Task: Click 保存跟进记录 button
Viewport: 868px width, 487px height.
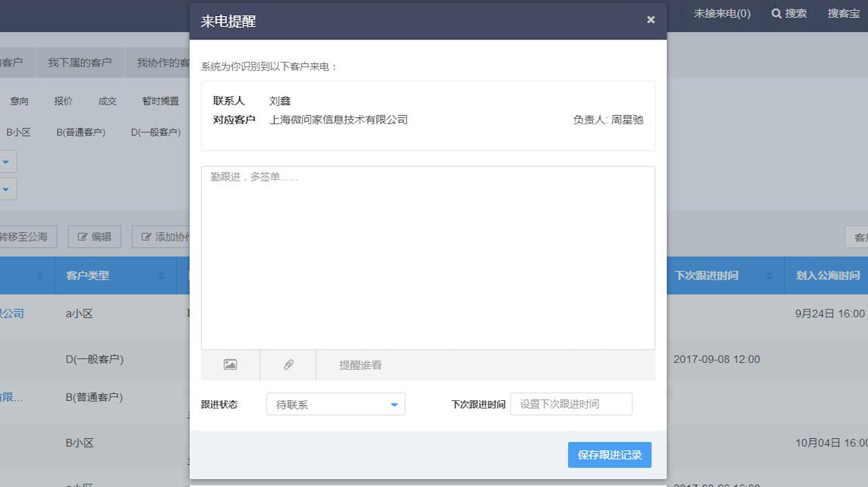Action: [x=609, y=455]
